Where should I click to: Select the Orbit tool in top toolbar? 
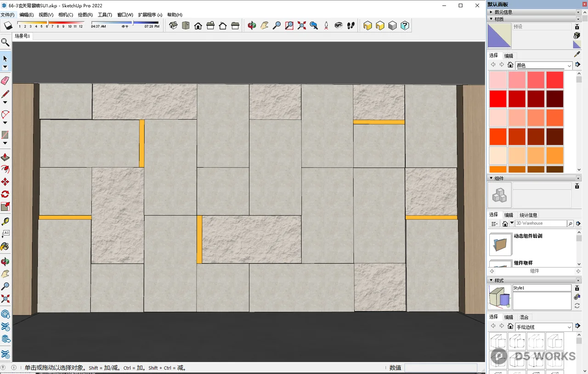[x=252, y=26]
